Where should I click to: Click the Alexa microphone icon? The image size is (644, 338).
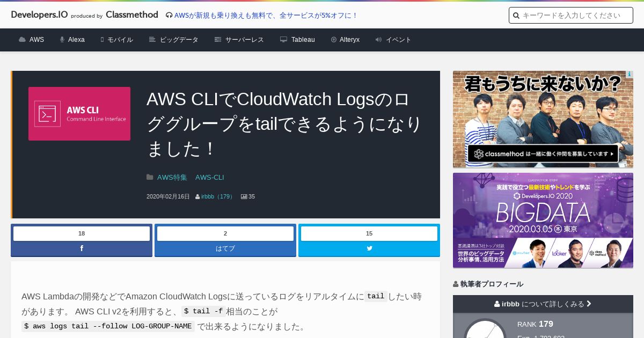pyautogui.click(x=62, y=40)
